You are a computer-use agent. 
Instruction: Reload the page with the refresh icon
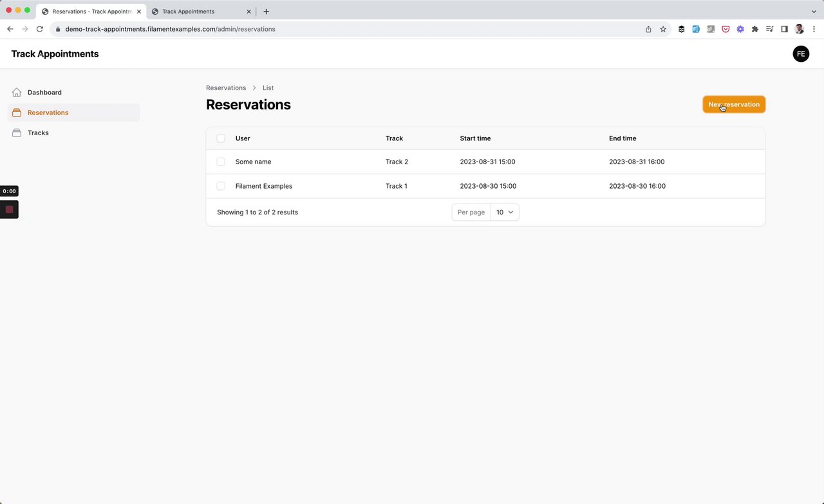coord(40,29)
